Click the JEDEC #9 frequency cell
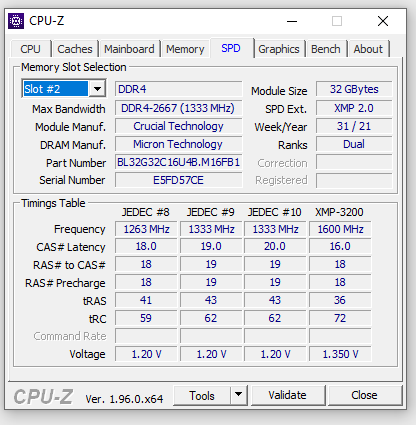 pyautogui.click(x=211, y=229)
